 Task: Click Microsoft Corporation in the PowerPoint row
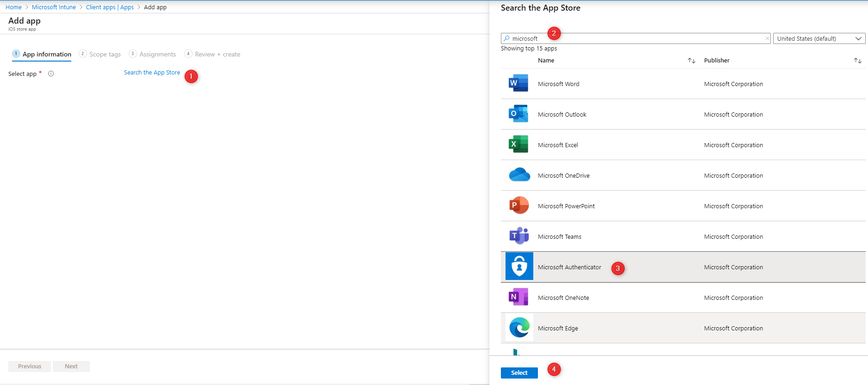point(733,206)
